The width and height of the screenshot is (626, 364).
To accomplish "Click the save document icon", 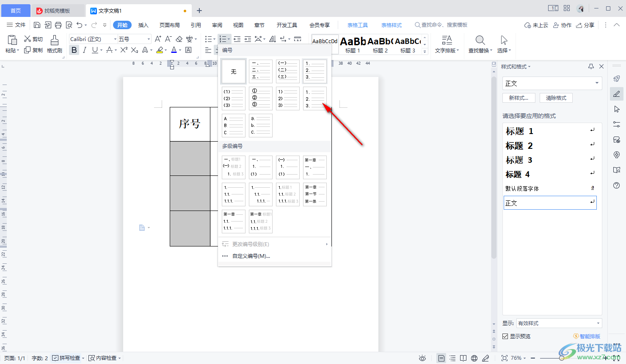I will pyautogui.click(x=37, y=25).
